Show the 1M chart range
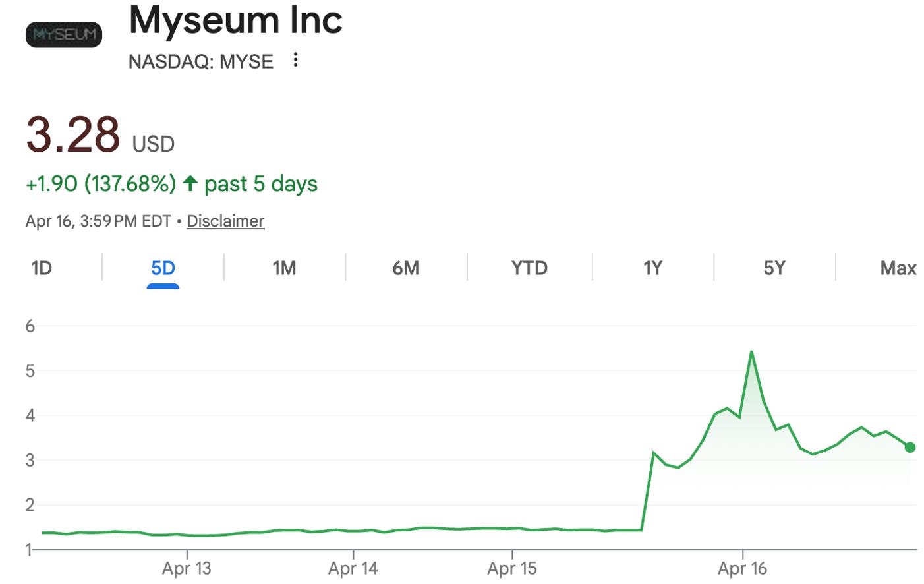This screenshot has height=584, width=924. [284, 268]
